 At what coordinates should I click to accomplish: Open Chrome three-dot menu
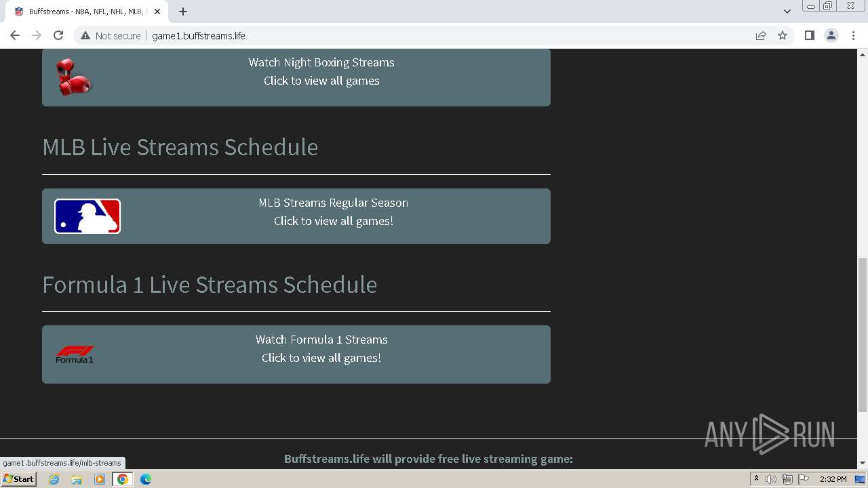[x=854, y=35]
